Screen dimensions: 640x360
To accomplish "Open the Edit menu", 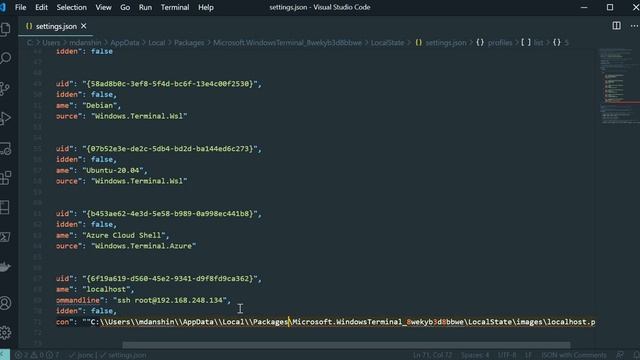I will (41, 7).
